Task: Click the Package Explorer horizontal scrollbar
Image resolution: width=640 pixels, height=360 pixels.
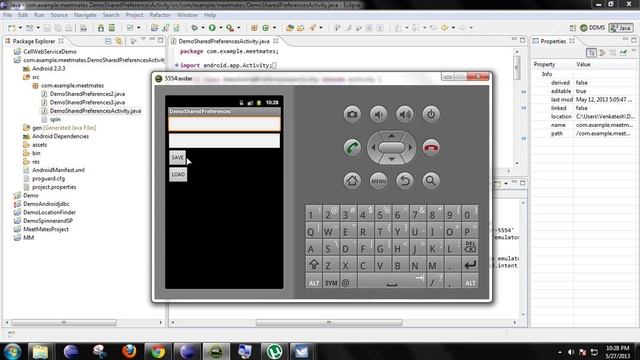Action: click(63, 323)
